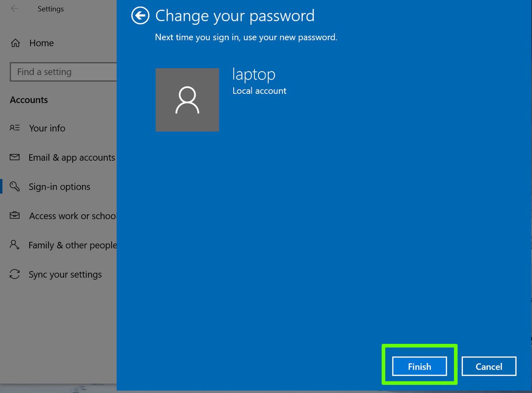Click the Email & app accounts envelope icon
Screen dimensions: 532x393
(15, 157)
